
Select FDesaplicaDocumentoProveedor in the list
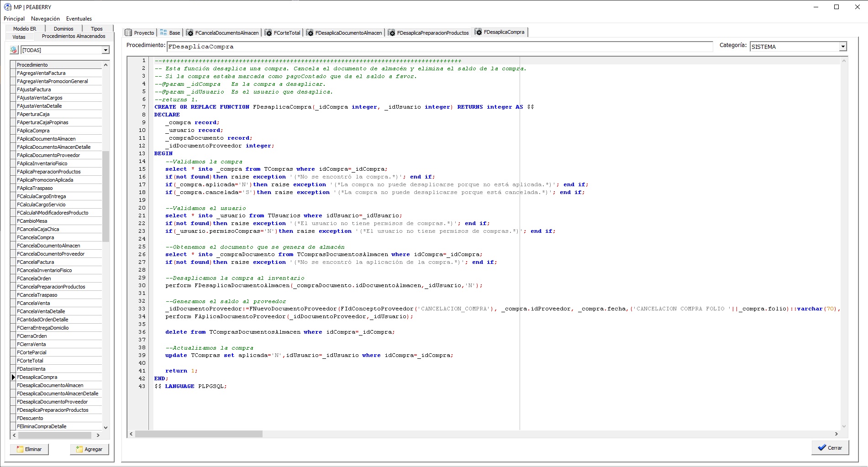click(59, 402)
